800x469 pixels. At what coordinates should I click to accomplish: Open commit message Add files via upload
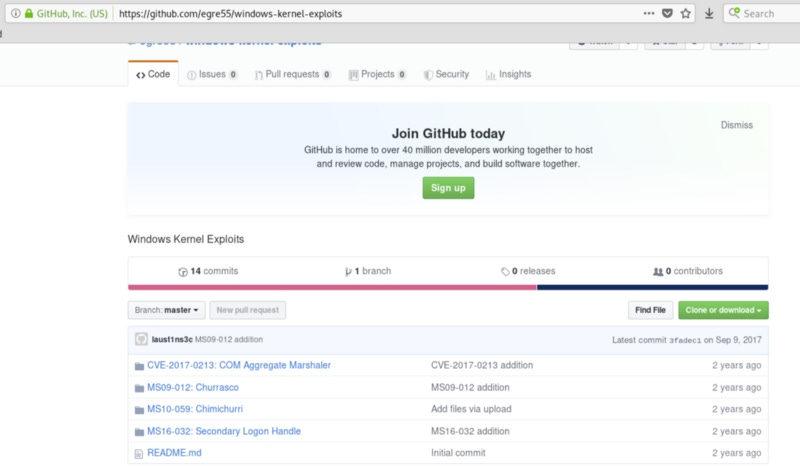point(471,409)
